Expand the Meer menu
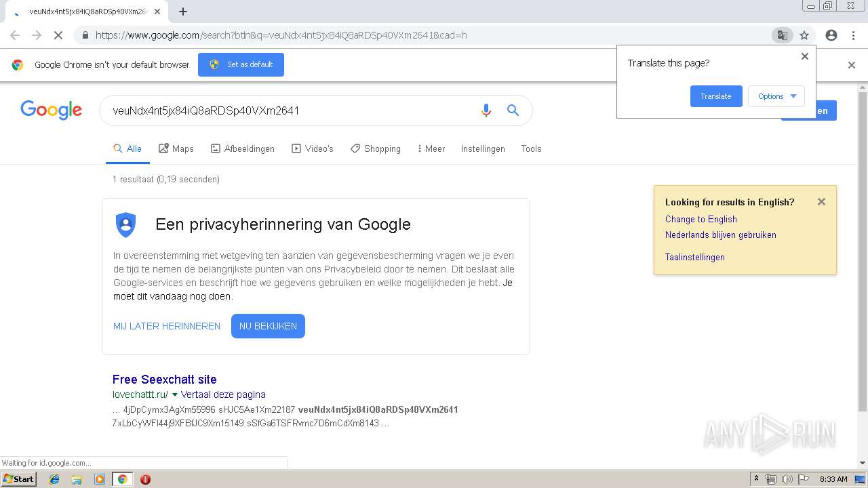This screenshot has height=488, width=868. pos(431,148)
